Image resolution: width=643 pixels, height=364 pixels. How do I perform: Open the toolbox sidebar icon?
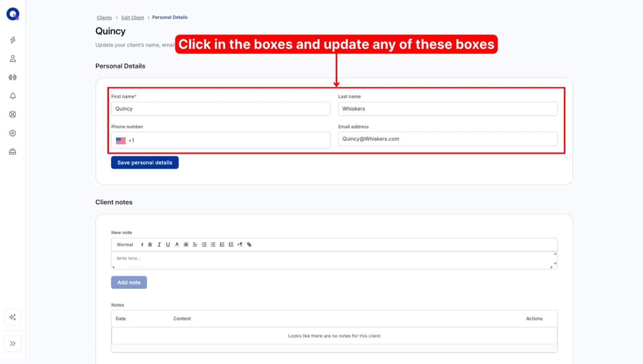pos(13,152)
